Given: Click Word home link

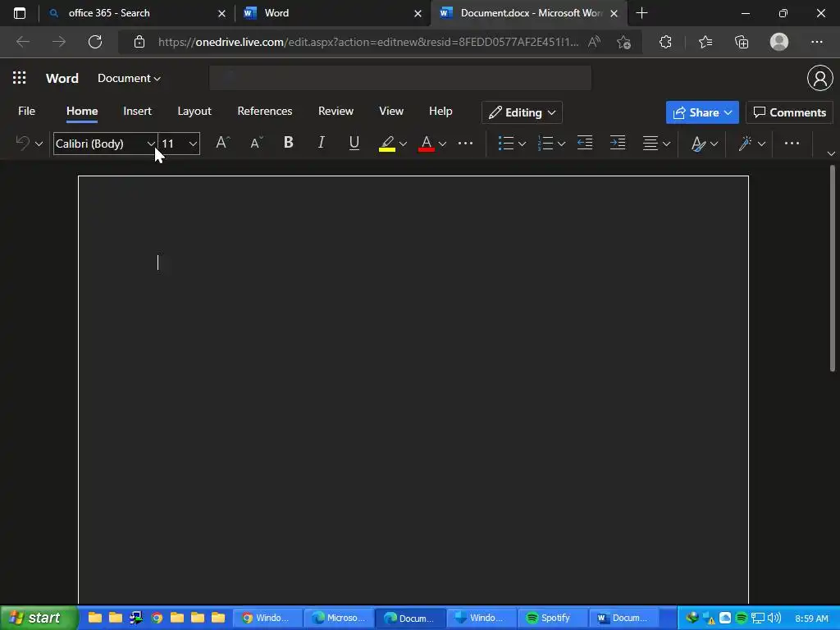Looking at the screenshot, I should [62, 78].
